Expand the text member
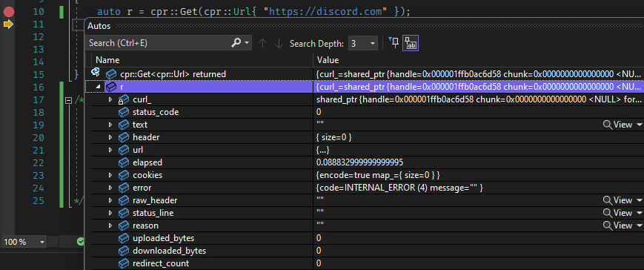 point(110,125)
